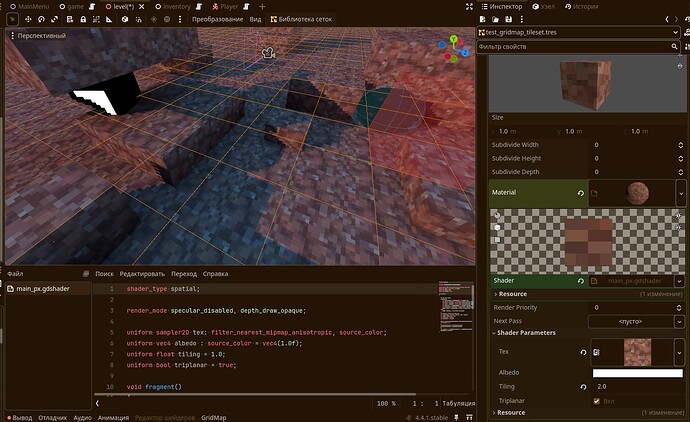Revert the Shader property with reset icon
Viewport: 690px width, 422px height.
581,281
